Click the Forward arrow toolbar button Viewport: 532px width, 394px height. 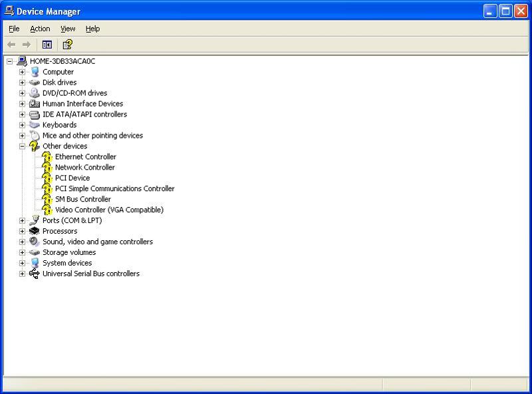coord(27,45)
